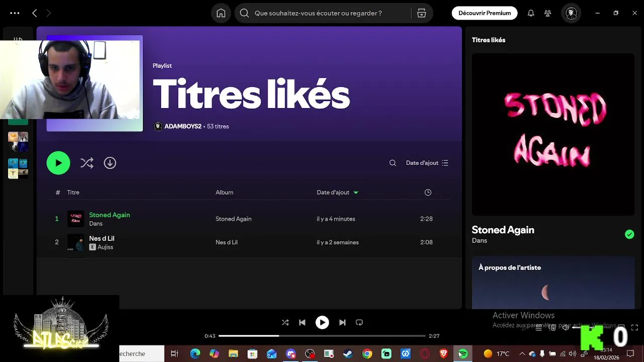The image size is (644, 362).
Task: Click 'il y a 2 semaines' date cell
Action: pos(338,242)
